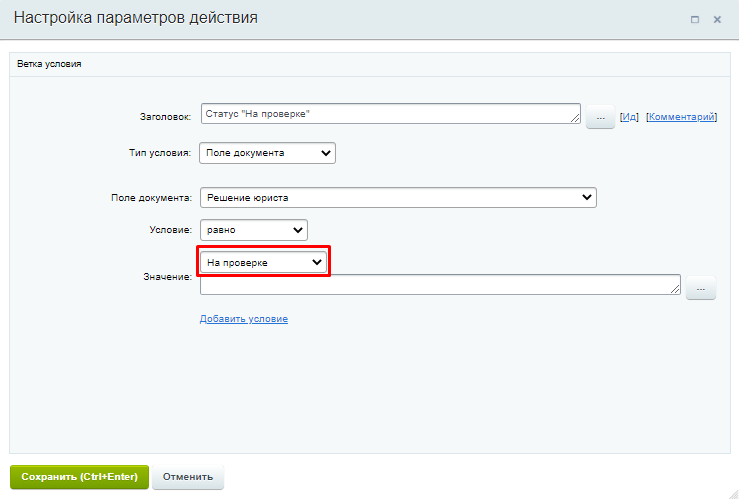
Task: Maximize the action settings dialog
Action: click(695, 20)
